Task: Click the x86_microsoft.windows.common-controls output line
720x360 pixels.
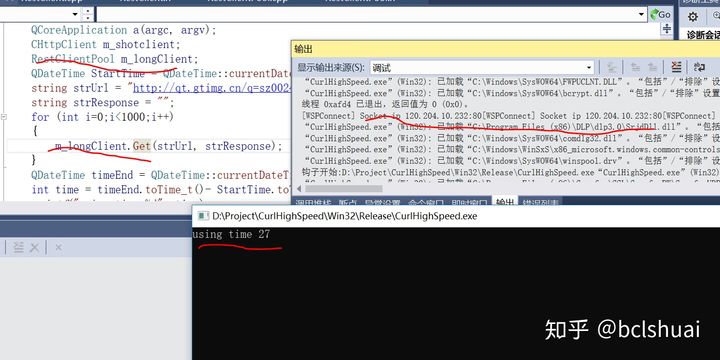Action: coord(511,149)
